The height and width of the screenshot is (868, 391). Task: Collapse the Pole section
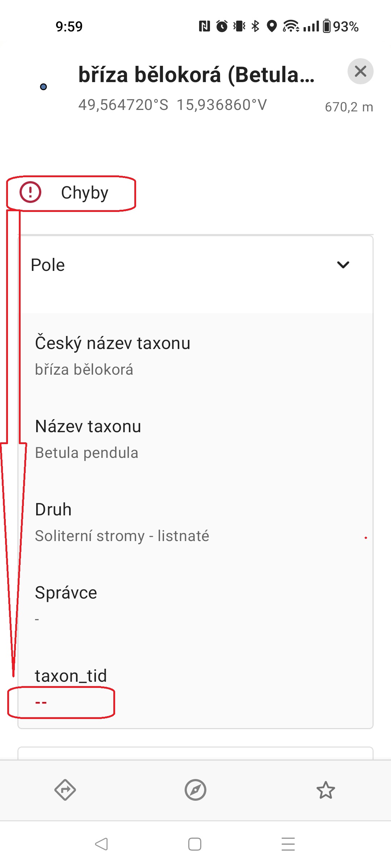(x=343, y=264)
